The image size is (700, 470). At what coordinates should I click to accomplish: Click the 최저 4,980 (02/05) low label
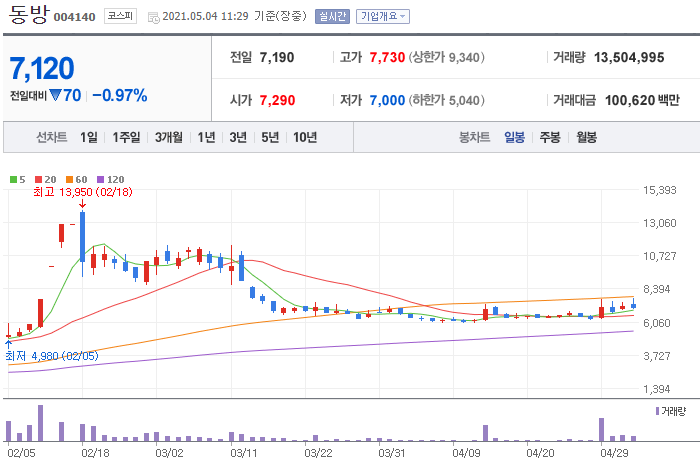(52, 356)
